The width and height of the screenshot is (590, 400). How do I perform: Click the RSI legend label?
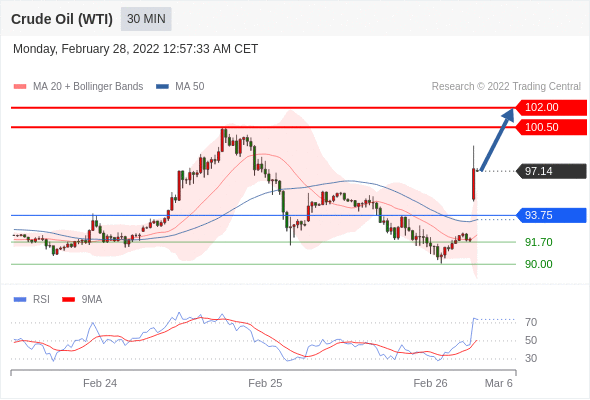coord(41,300)
